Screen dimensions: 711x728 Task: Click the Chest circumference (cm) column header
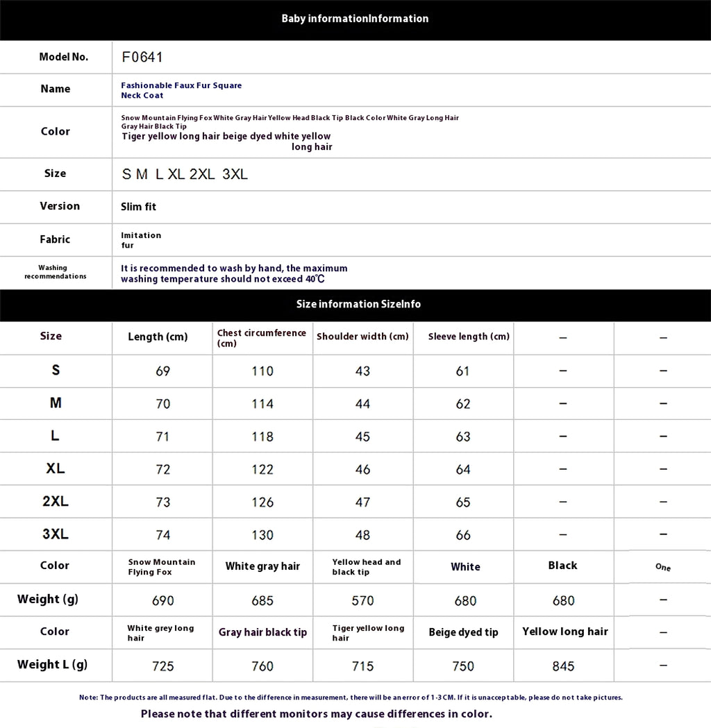coord(262,338)
